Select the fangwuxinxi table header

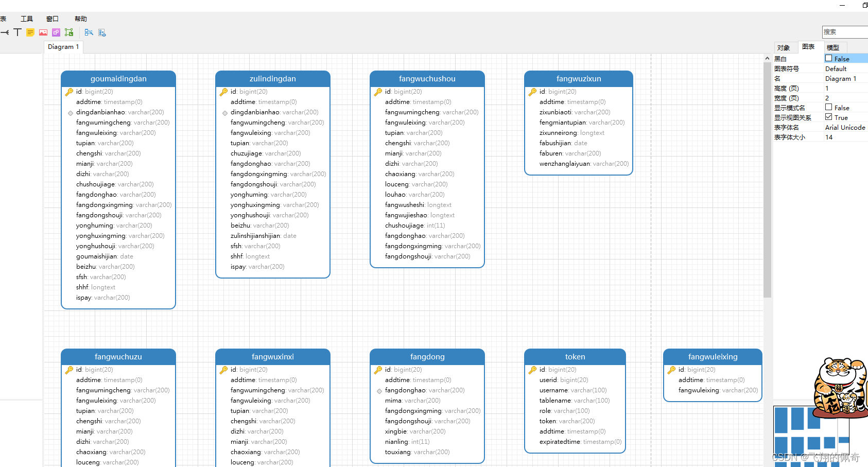pos(273,357)
